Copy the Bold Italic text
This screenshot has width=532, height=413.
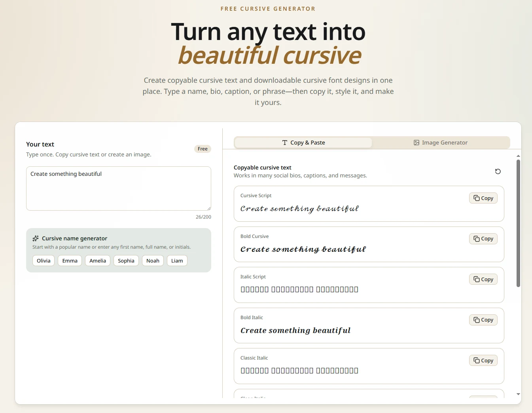pyautogui.click(x=483, y=320)
